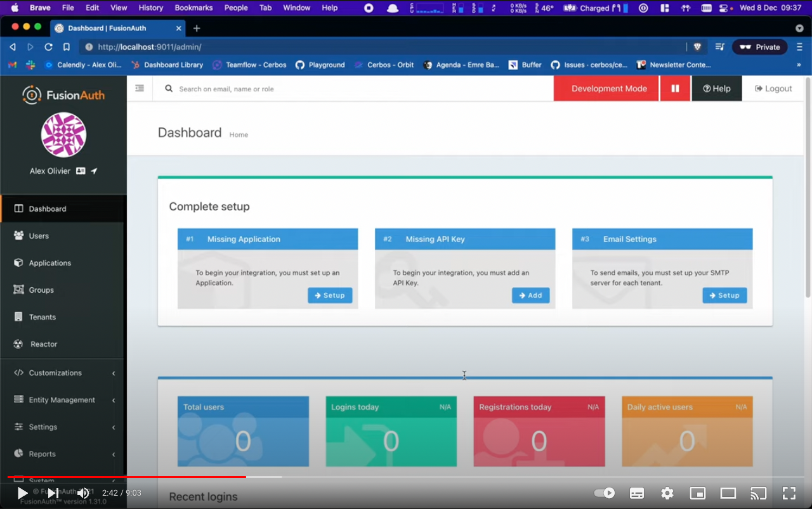Go to Applications in the sidebar

63,263
